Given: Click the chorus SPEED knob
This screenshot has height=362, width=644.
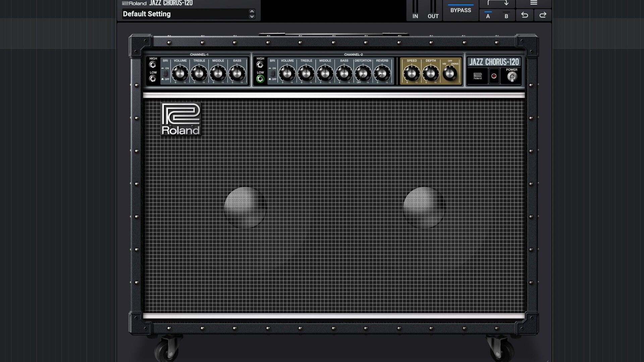Looking at the screenshot, I should 412,73.
